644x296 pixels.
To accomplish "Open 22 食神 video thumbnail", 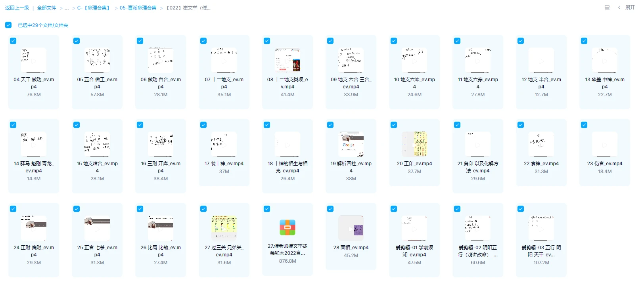I will point(541,144).
